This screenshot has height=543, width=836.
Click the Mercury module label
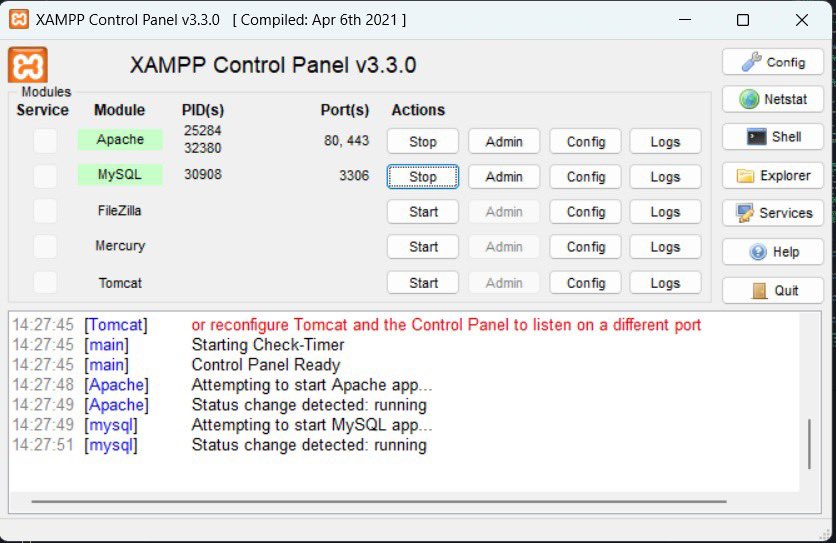coord(120,246)
